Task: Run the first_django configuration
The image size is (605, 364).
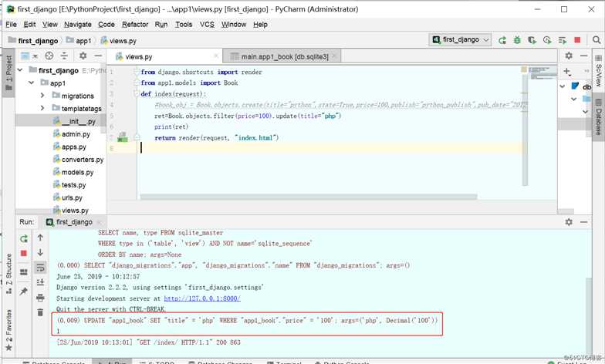Action: point(502,40)
